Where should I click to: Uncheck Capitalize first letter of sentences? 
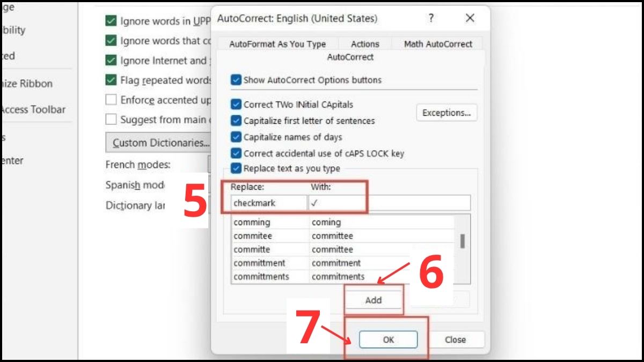point(235,121)
